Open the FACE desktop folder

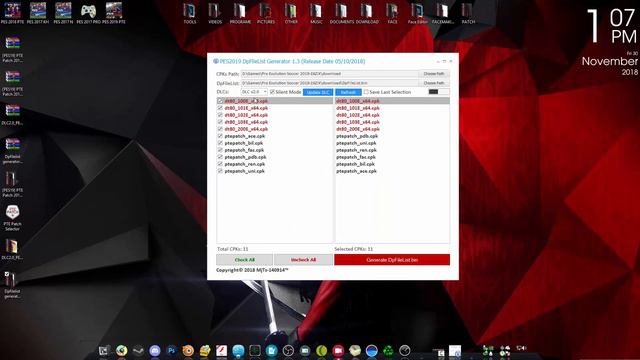[x=392, y=13]
